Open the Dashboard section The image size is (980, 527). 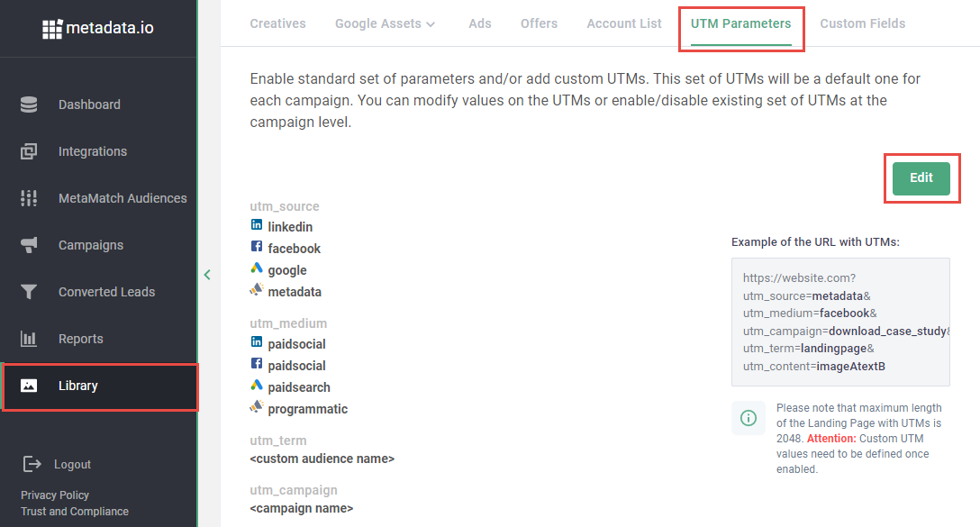pos(87,104)
